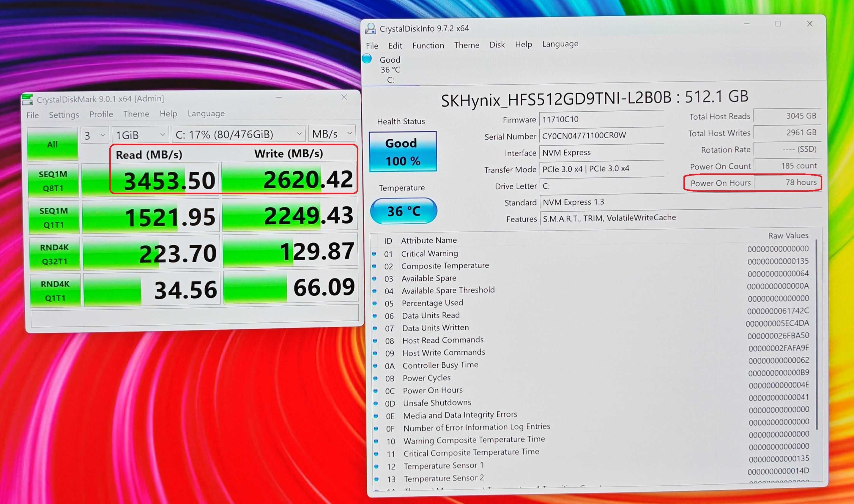
Task: Click RND4K Q32T1 read result 223.70
Action: pos(151,253)
